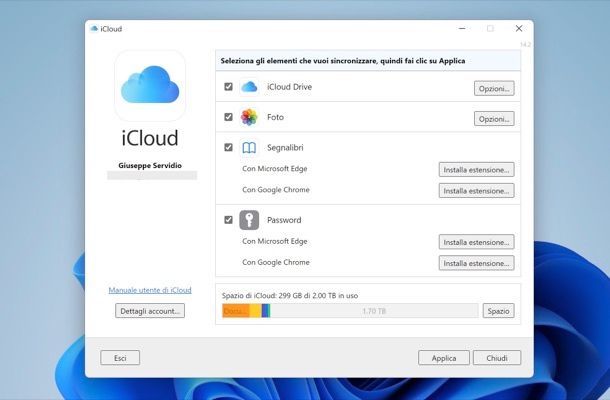
Task: Click the small iCloud title bar icon
Action: click(x=94, y=29)
